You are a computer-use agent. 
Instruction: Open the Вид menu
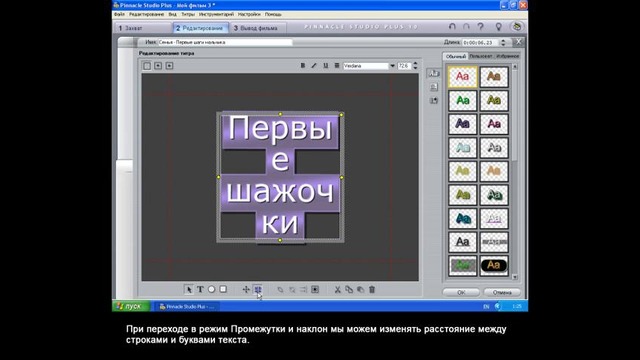click(x=173, y=14)
